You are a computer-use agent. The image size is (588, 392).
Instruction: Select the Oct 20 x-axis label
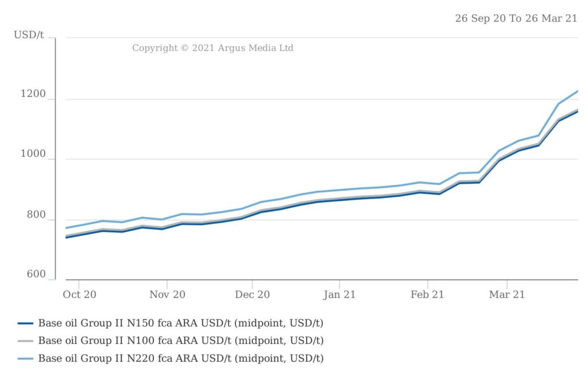(x=80, y=294)
